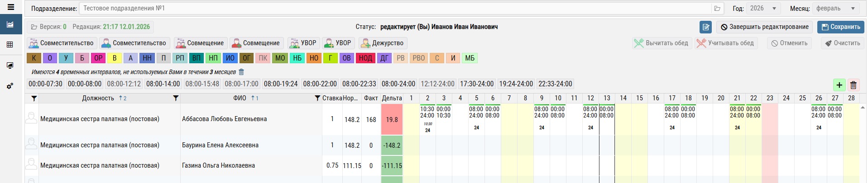Open the hamburger menu in the sidebar

click(x=10, y=7)
